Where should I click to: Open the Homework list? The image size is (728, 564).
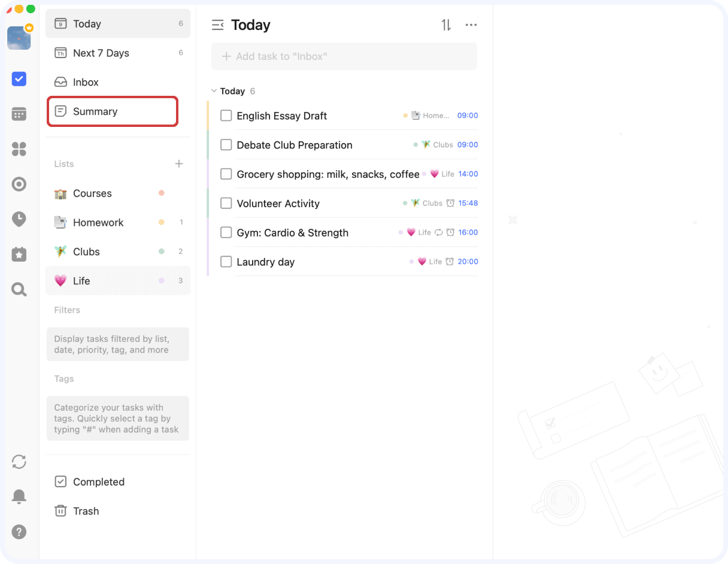click(x=118, y=223)
